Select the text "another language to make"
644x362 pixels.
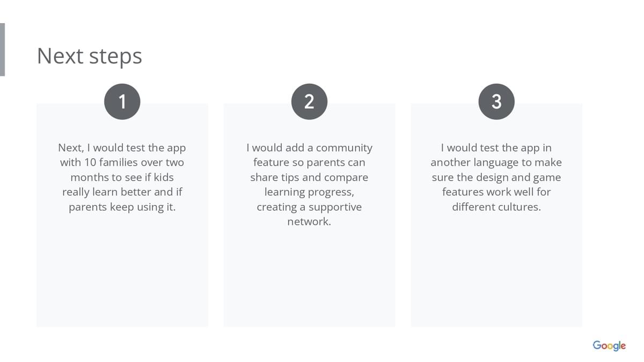tap(496, 162)
